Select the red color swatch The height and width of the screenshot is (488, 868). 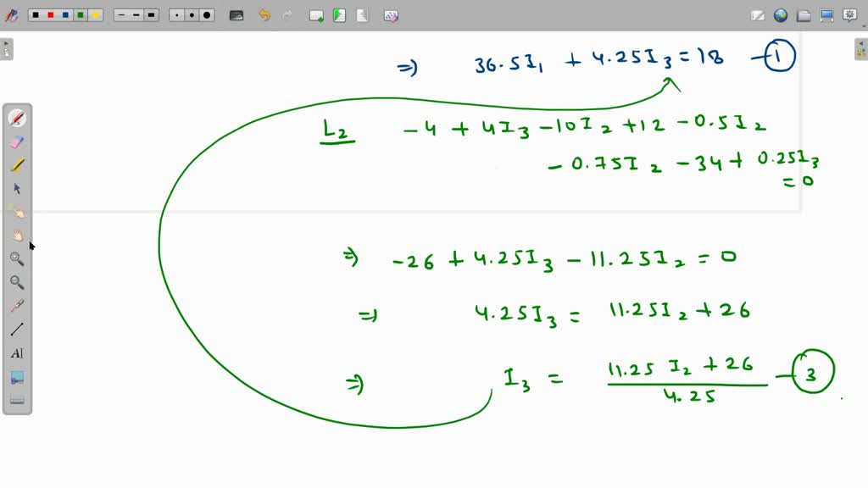pos(50,14)
